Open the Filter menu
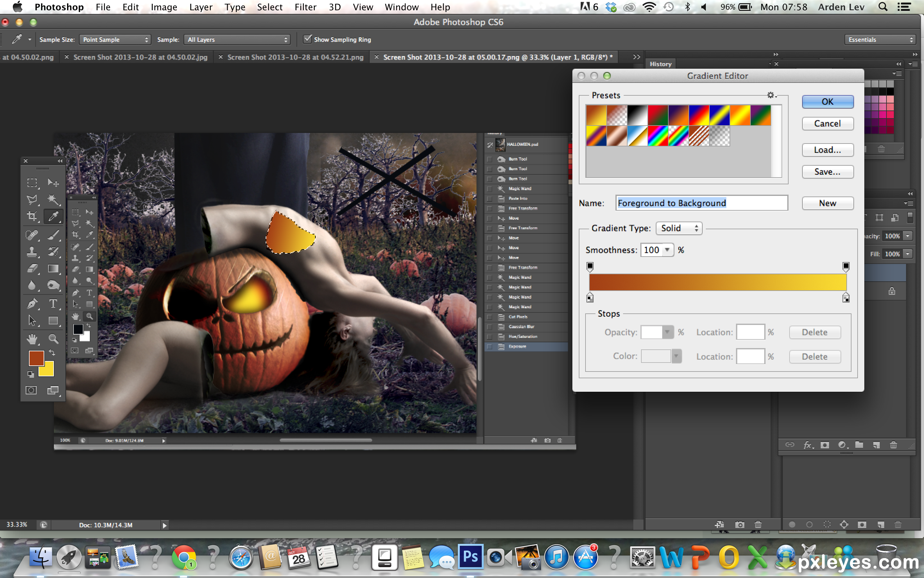This screenshot has height=578, width=924. point(305,7)
